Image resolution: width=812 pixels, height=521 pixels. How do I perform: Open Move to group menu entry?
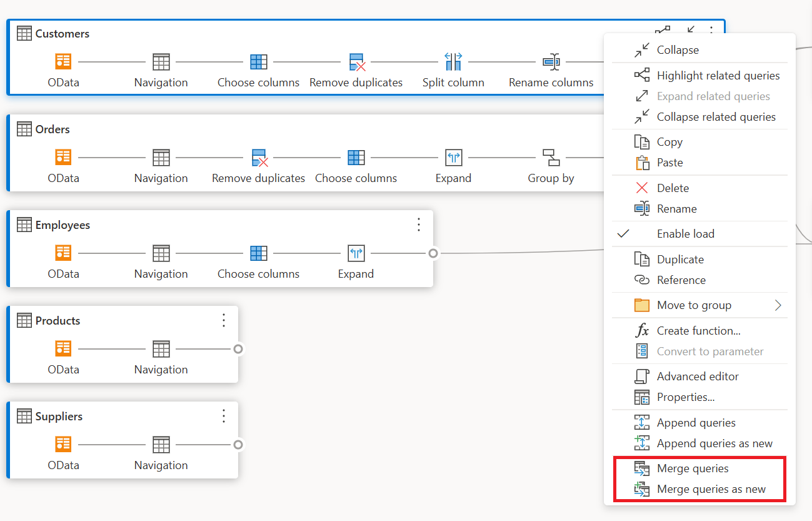[x=699, y=305]
